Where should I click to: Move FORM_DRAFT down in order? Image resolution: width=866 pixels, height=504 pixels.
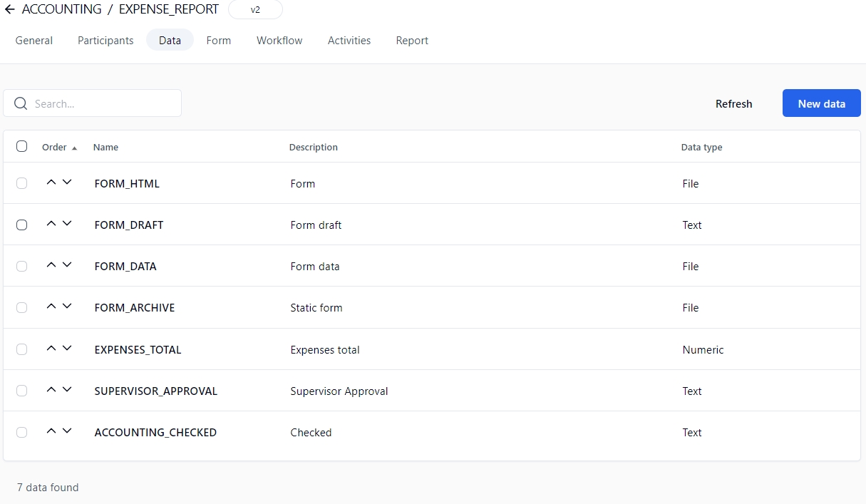point(67,224)
